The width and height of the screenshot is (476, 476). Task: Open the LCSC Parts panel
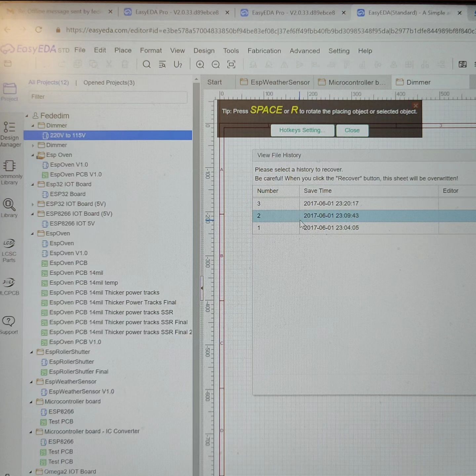pyautogui.click(x=9, y=250)
